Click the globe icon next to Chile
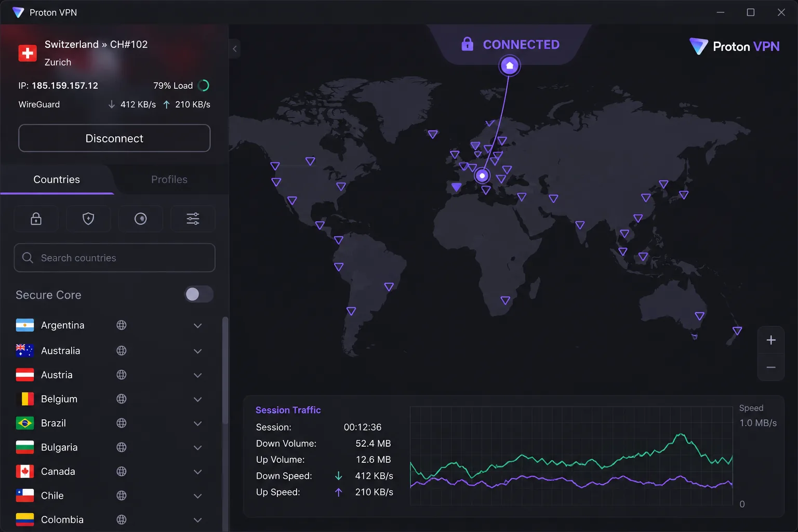Screen dimensions: 798x532 122,496
